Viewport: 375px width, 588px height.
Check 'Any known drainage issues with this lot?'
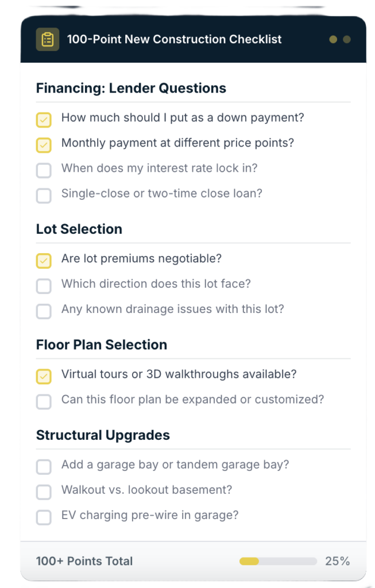44,311
